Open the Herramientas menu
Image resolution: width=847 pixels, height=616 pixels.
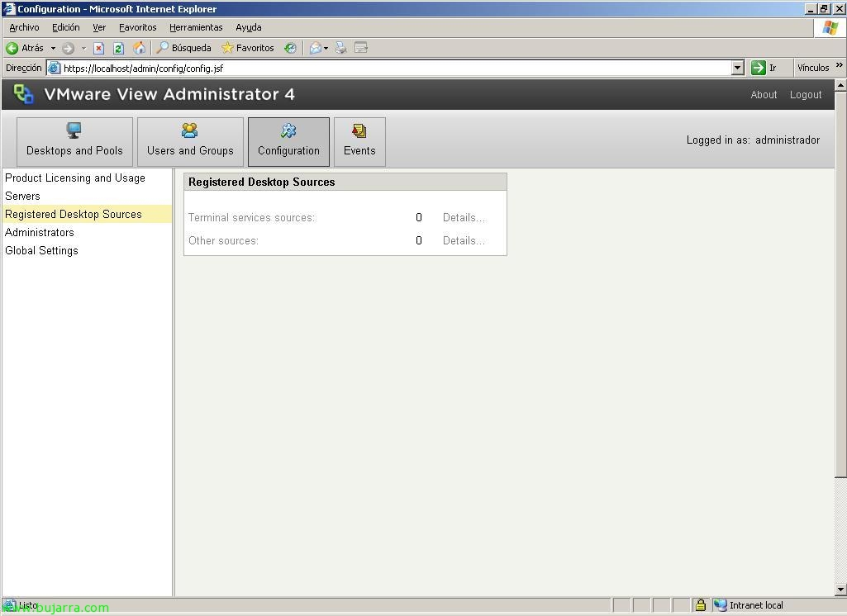[196, 27]
